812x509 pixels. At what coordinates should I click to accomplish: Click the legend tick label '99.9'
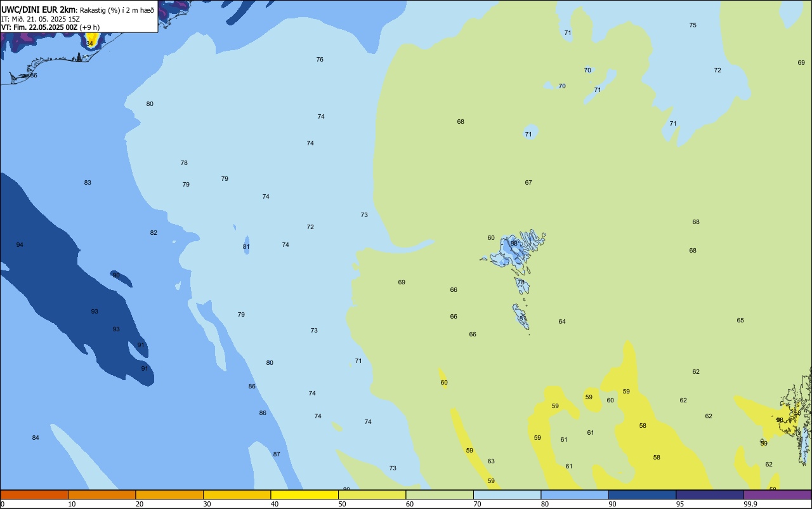[x=750, y=504]
